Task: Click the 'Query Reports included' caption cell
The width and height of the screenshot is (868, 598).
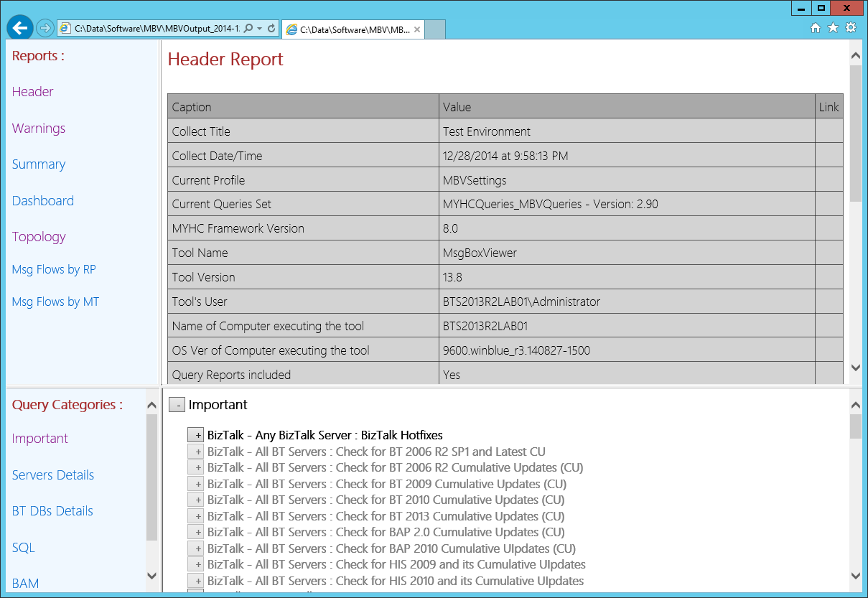Action: 303,374
